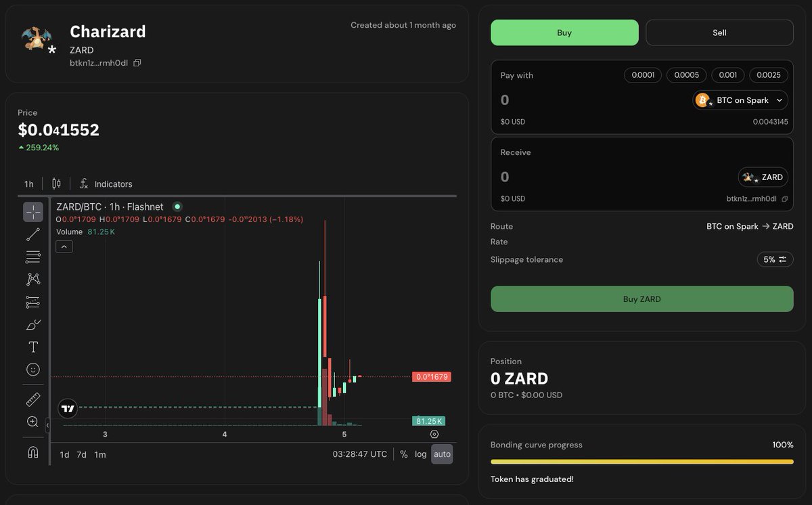Select the XABCD pattern tool
The height and width of the screenshot is (505, 812).
click(x=32, y=279)
